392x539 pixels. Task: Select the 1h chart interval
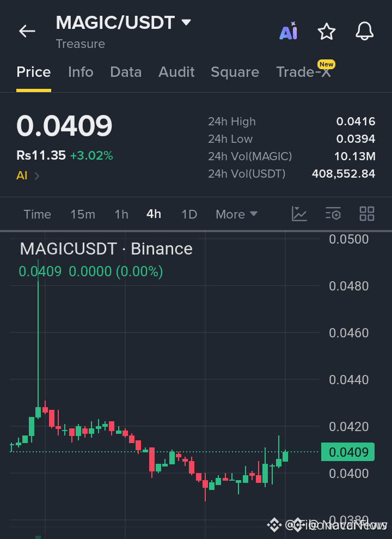(121, 215)
